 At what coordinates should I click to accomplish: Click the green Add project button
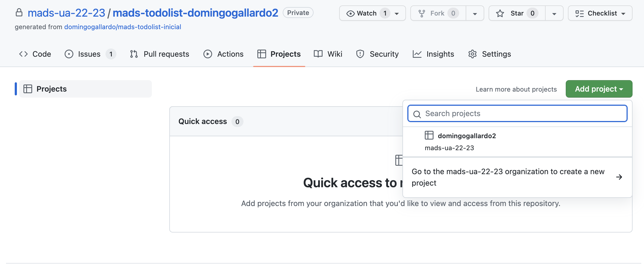pyautogui.click(x=599, y=89)
